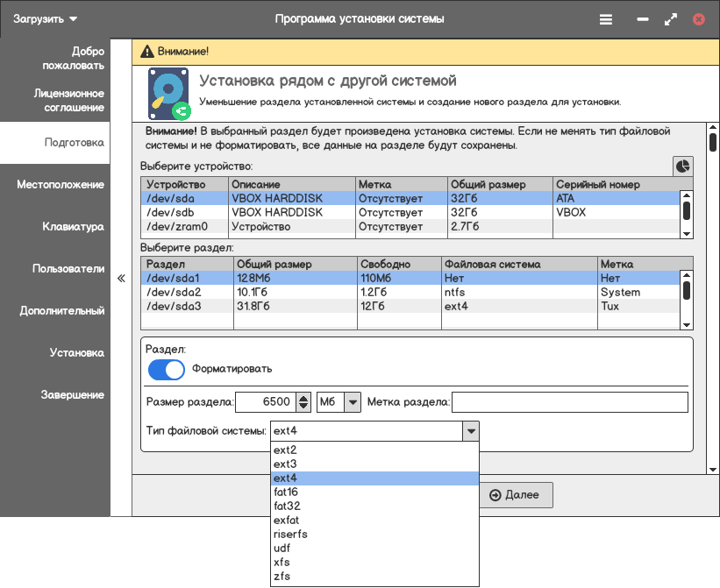Minimize the installer window
This screenshot has width=720, height=588.
tap(643, 18)
